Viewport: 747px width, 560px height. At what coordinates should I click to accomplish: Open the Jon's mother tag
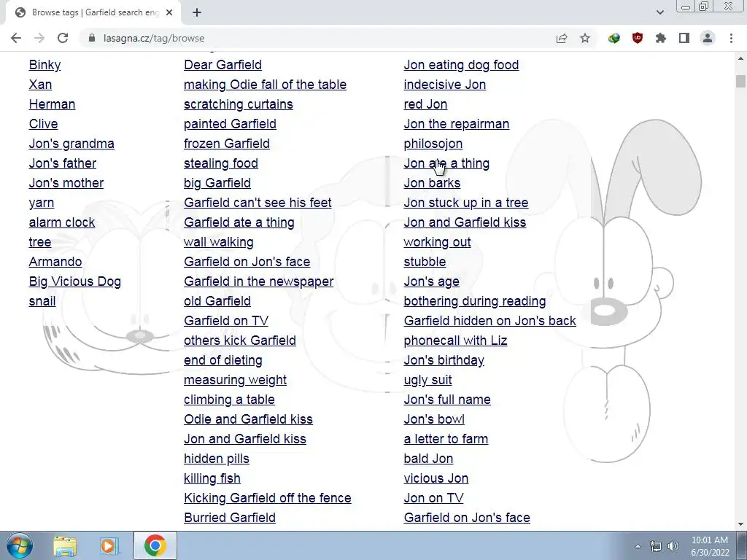[x=66, y=183]
